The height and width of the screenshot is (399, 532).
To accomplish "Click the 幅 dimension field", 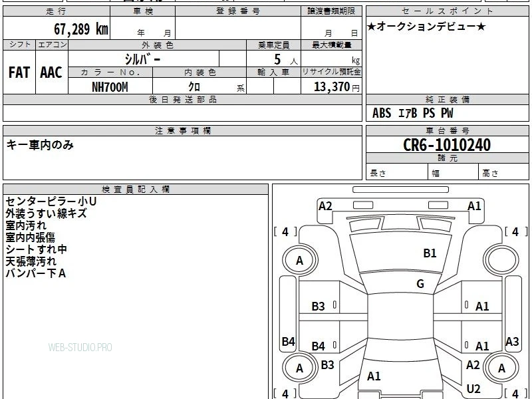I will click(454, 173).
